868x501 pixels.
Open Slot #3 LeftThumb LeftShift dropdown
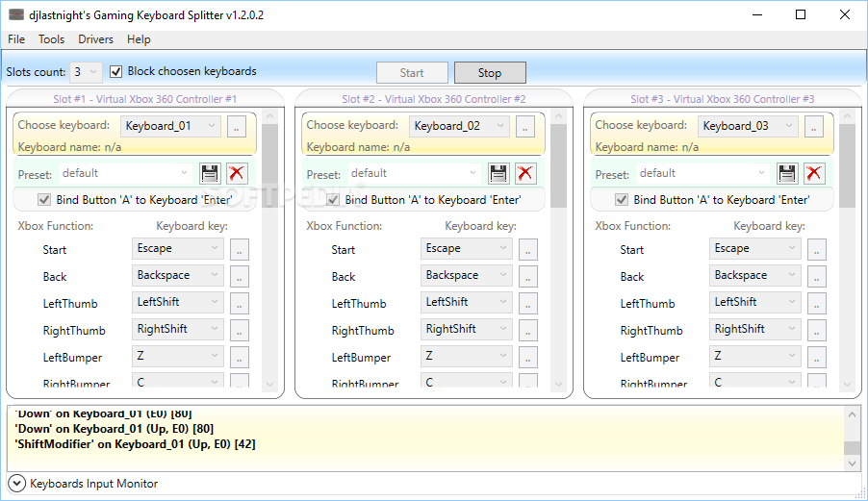755,302
